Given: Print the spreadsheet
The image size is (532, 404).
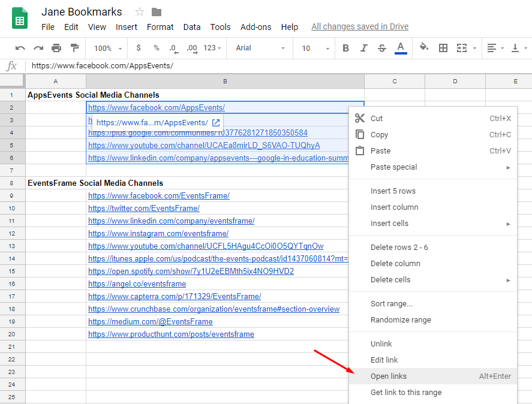Looking at the screenshot, I should click(56, 48).
